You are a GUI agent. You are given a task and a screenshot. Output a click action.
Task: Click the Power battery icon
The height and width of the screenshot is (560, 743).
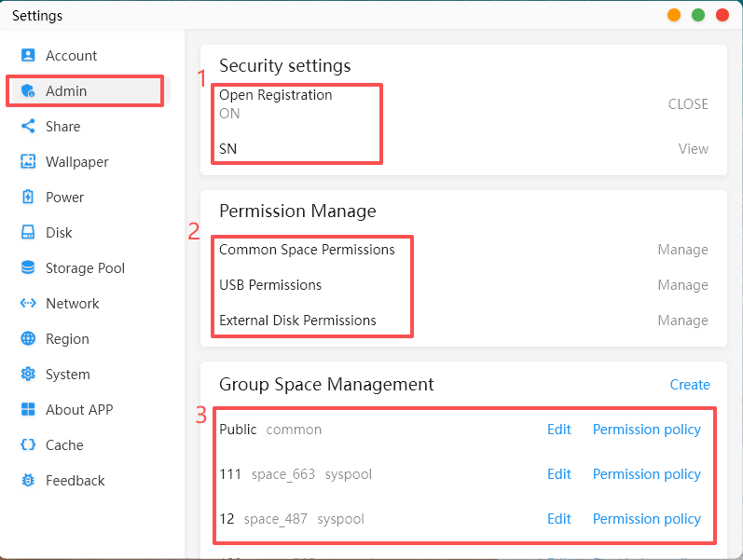click(28, 197)
